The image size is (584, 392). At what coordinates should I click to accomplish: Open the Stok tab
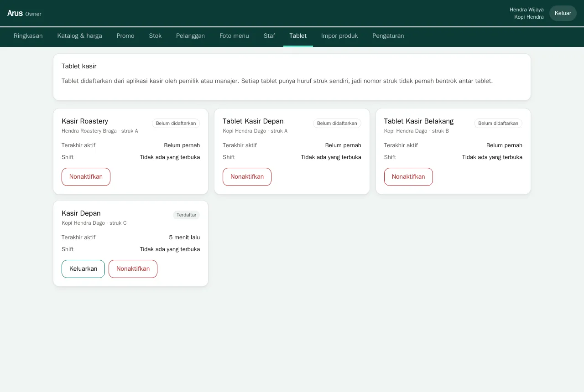tap(155, 36)
